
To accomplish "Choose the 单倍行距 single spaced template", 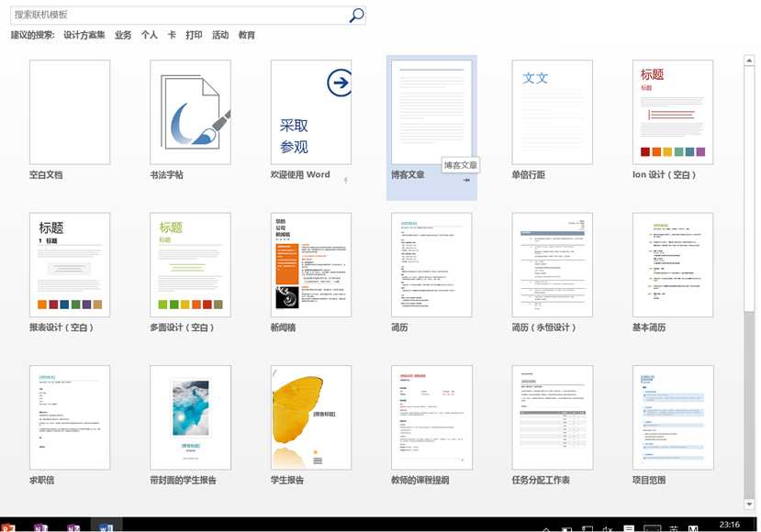I will [x=553, y=112].
